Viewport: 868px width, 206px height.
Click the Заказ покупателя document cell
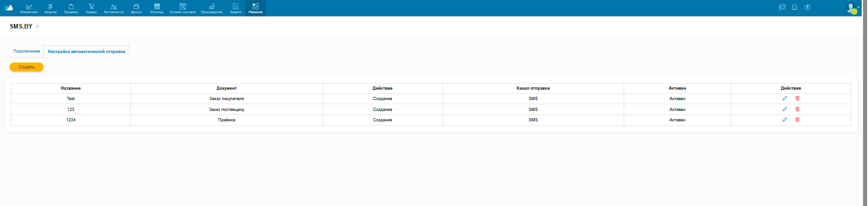[226, 99]
